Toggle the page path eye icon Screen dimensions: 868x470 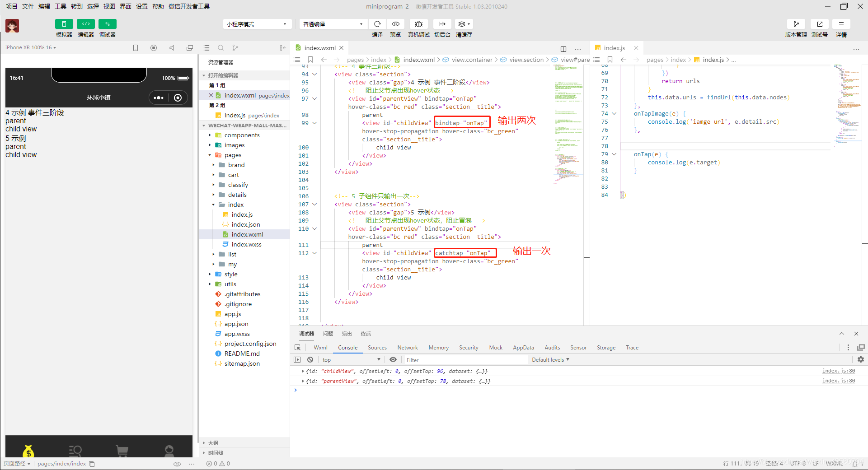pyautogui.click(x=177, y=464)
